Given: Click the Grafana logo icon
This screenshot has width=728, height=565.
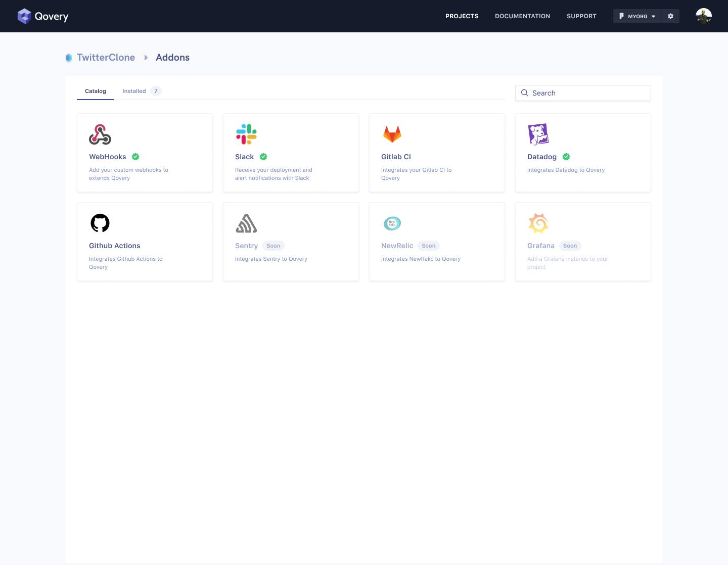Looking at the screenshot, I should [538, 223].
